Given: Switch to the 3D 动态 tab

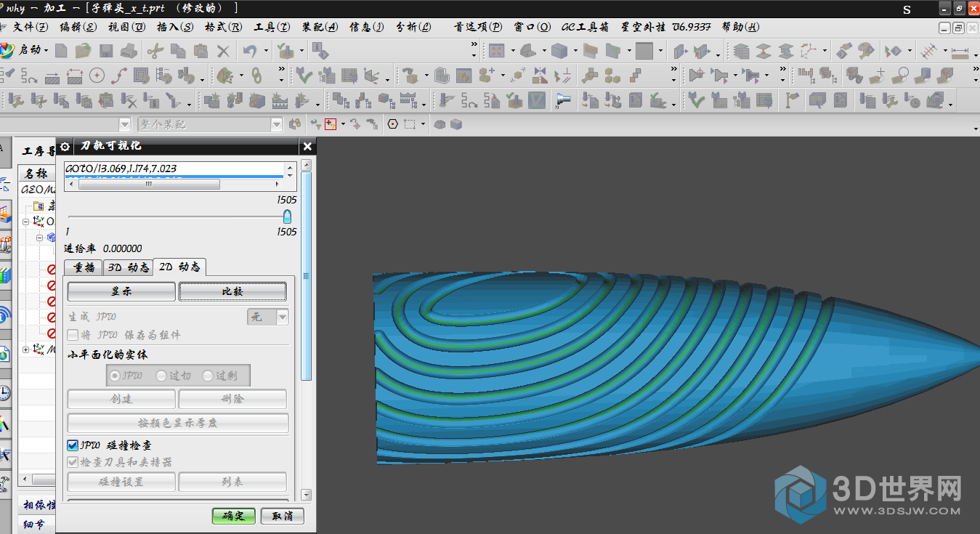Looking at the screenshot, I should click(129, 267).
